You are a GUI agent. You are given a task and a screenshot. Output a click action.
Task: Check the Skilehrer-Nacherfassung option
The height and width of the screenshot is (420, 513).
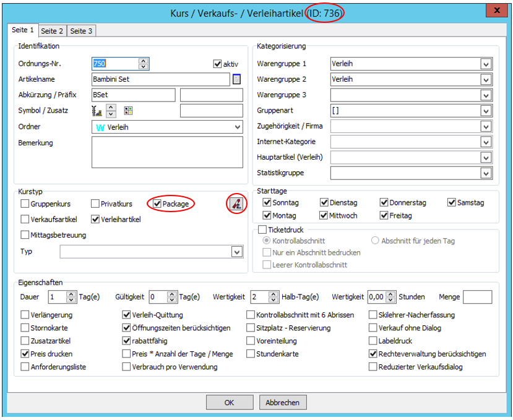(373, 315)
